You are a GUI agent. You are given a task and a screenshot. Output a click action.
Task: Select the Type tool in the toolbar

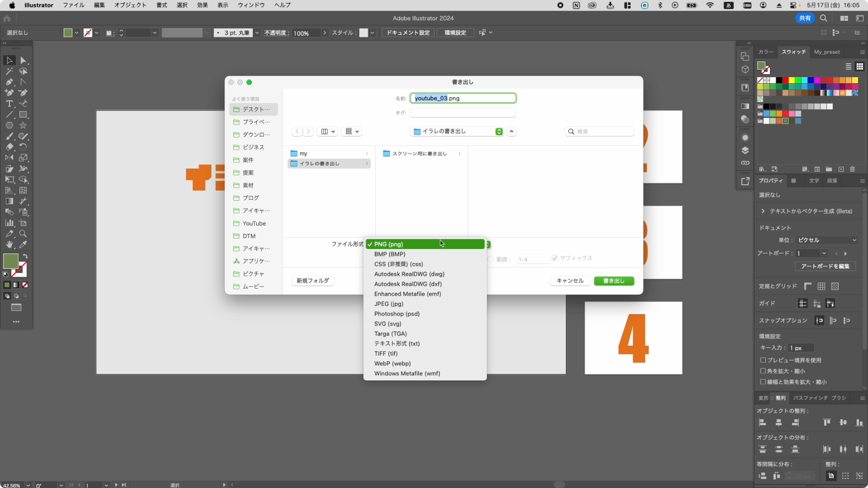(9, 104)
